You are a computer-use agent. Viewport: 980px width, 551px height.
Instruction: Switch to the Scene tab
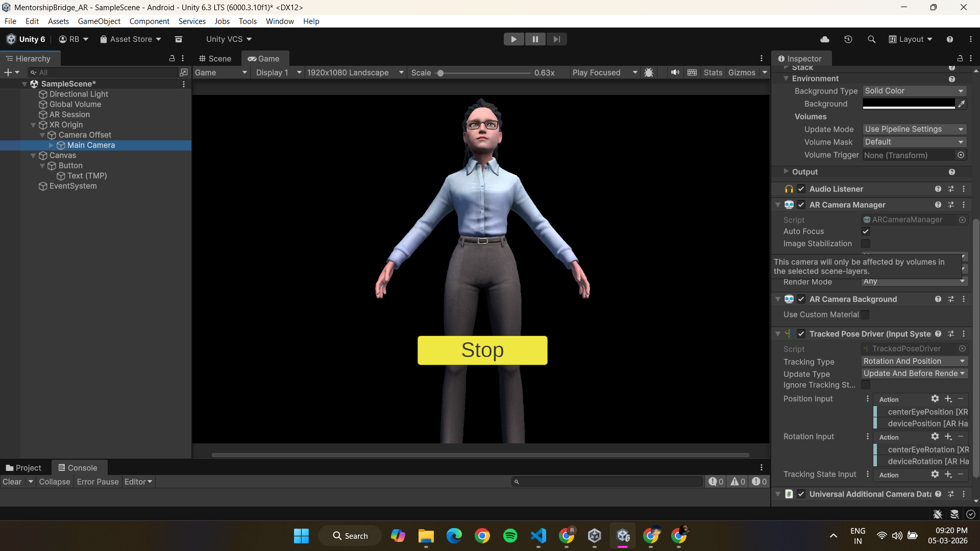coord(215,59)
